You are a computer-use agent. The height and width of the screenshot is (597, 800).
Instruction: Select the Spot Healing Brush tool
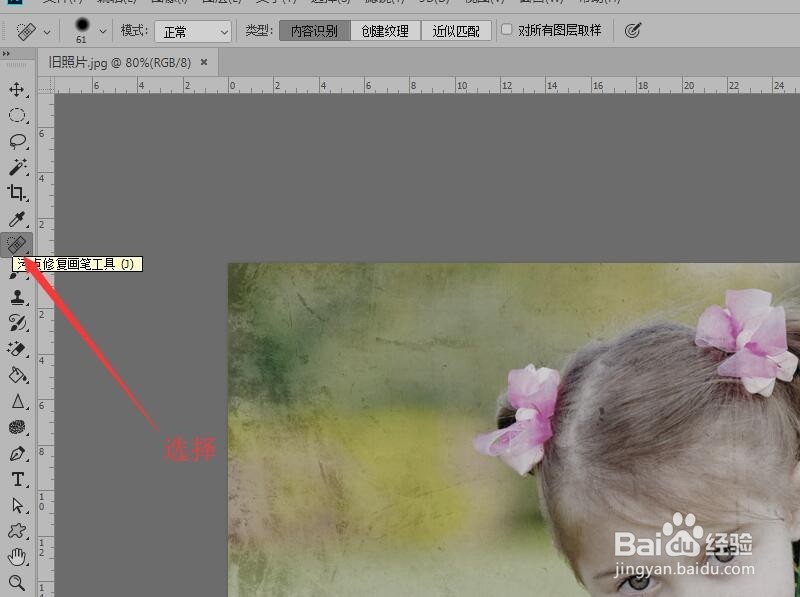[x=17, y=245]
